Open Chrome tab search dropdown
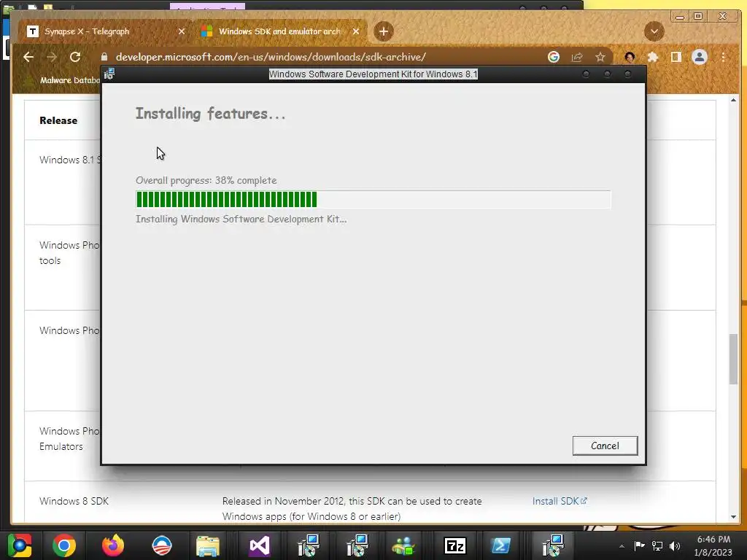Screen dimensions: 747x560 tap(654, 31)
